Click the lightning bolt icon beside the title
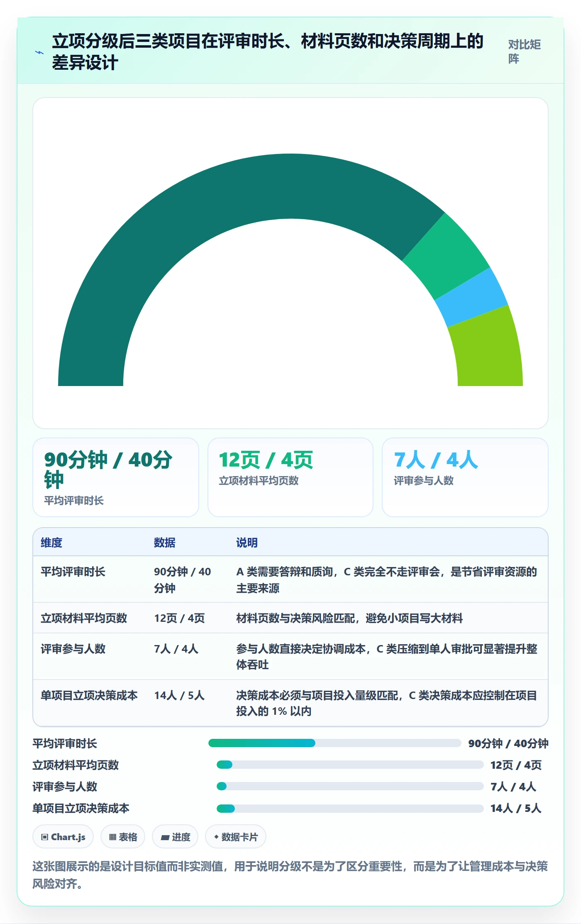 click(x=39, y=52)
